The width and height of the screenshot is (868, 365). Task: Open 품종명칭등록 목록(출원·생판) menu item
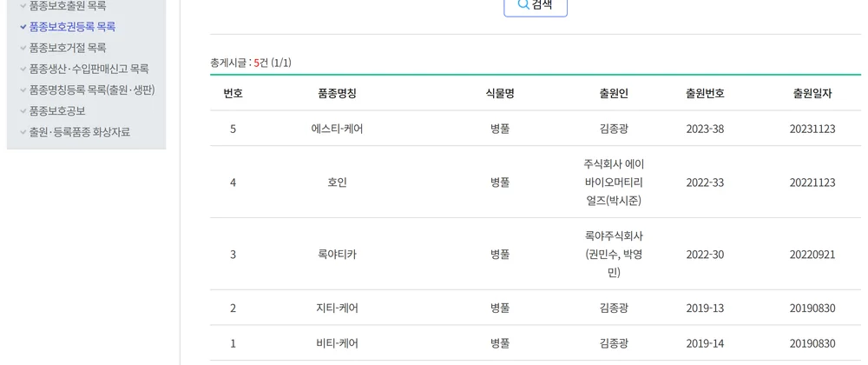pyautogui.click(x=92, y=90)
